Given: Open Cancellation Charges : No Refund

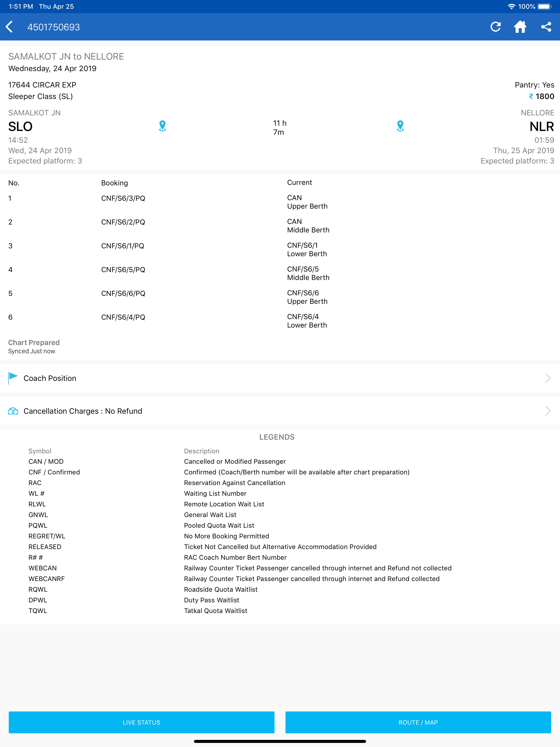Looking at the screenshot, I should click(x=83, y=411).
